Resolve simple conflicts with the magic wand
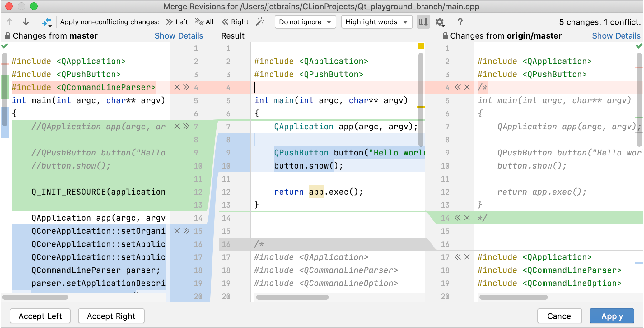The image size is (644, 328). (x=260, y=22)
